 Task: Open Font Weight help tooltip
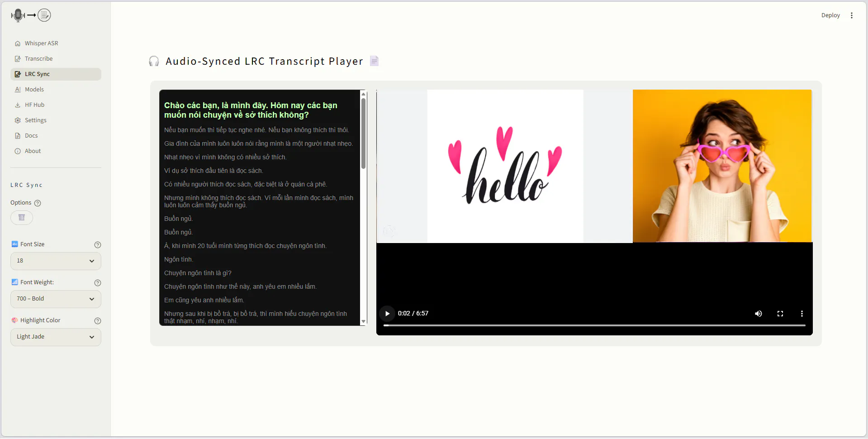pyautogui.click(x=97, y=283)
